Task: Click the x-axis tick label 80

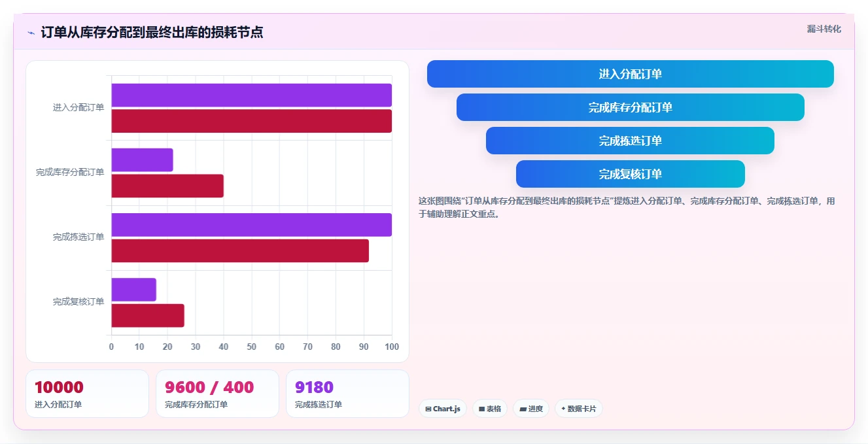Action: pyautogui.click(x=336, y=347)
